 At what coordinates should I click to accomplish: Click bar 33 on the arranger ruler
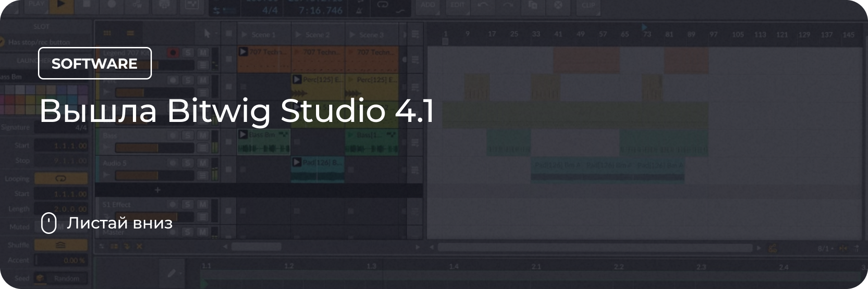(536, 34)
